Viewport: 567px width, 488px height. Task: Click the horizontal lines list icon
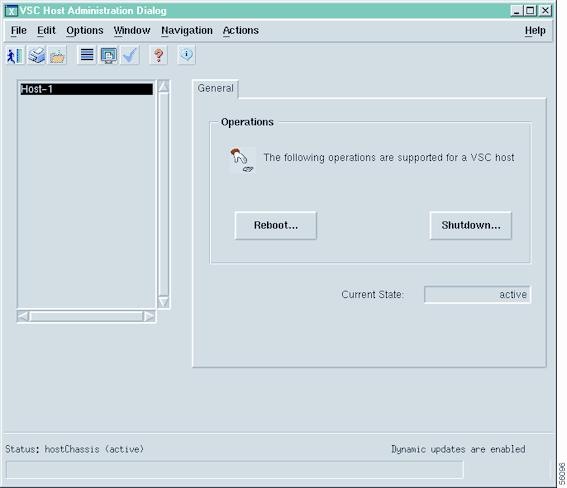point(87,55)
